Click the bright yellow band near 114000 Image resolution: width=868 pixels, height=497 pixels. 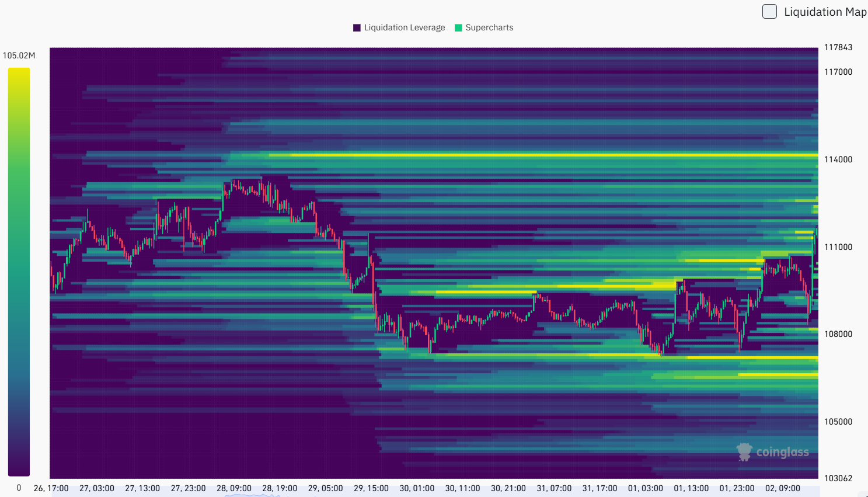click(x=525, y=155)
